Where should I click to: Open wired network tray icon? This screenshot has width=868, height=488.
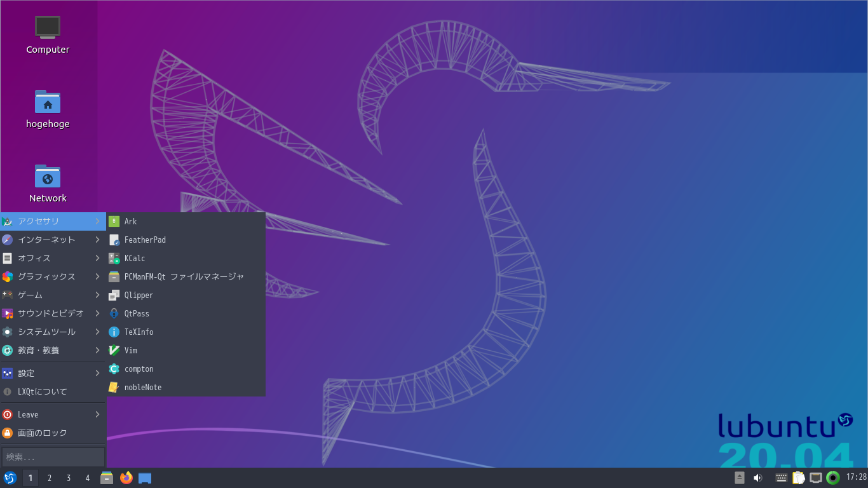(816, 478)
